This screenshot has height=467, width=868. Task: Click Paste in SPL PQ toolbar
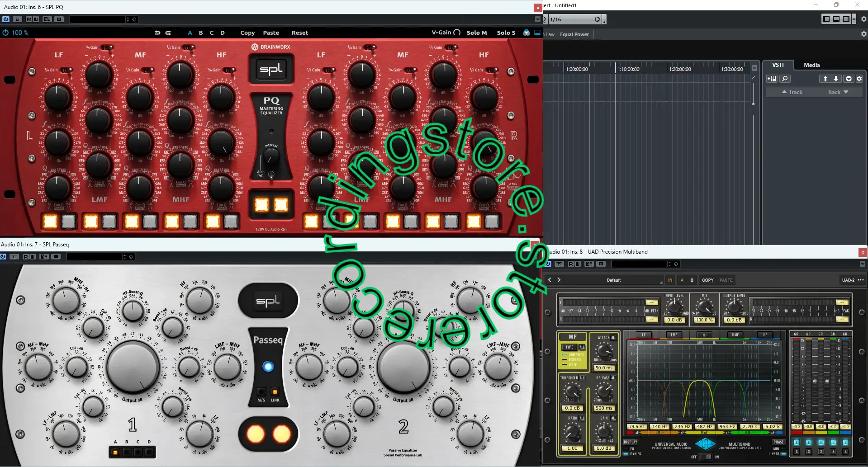[x=271, y=33]
